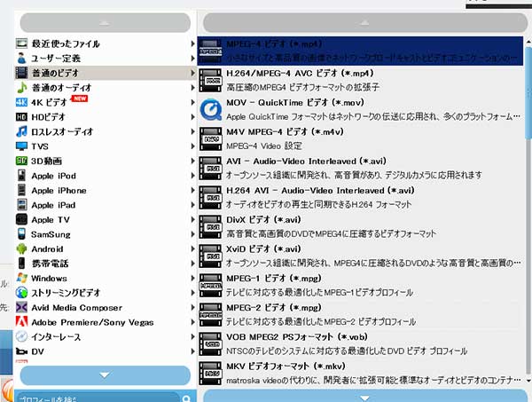Expand the Apple iPhone submenu arrow
This screenshot has height=402, width=532.
[x=192, y=190]
